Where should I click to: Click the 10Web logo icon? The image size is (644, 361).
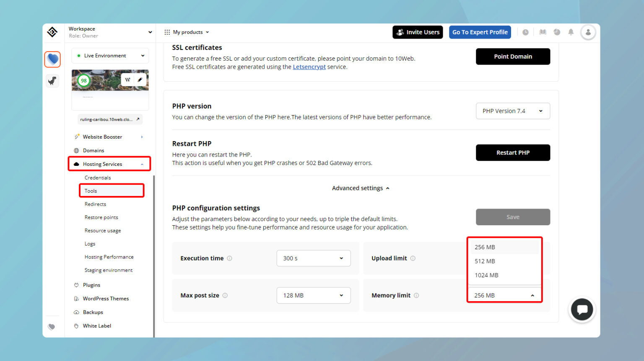(x=52, y=32)
